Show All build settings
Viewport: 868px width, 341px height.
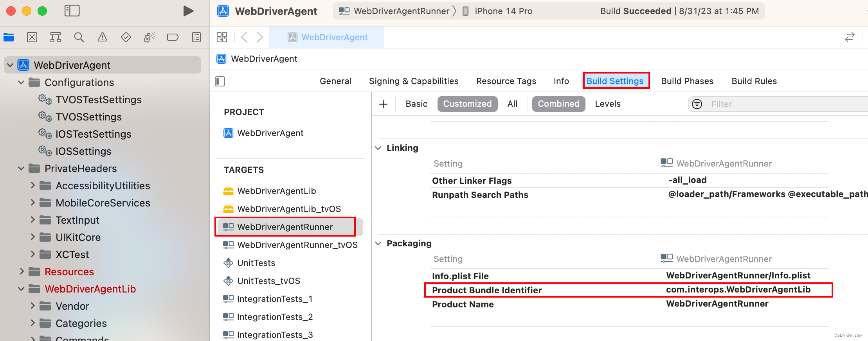512,104
